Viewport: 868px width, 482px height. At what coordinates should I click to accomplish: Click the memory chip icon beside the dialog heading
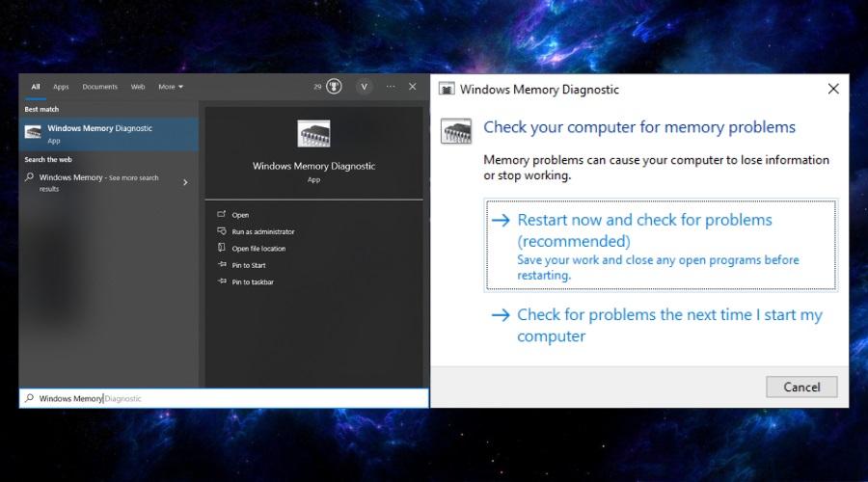click(456, 132)
